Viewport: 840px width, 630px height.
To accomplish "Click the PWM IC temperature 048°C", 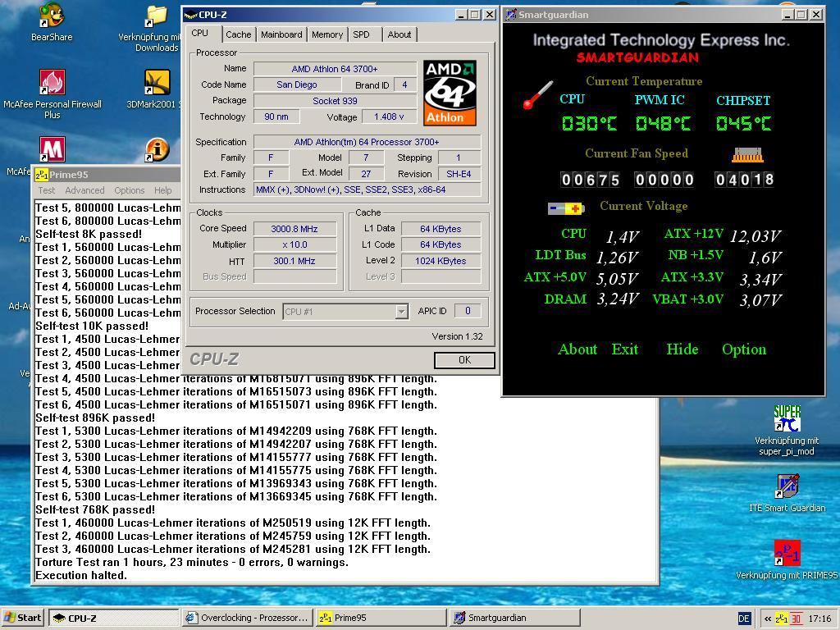I will (663, 124).
